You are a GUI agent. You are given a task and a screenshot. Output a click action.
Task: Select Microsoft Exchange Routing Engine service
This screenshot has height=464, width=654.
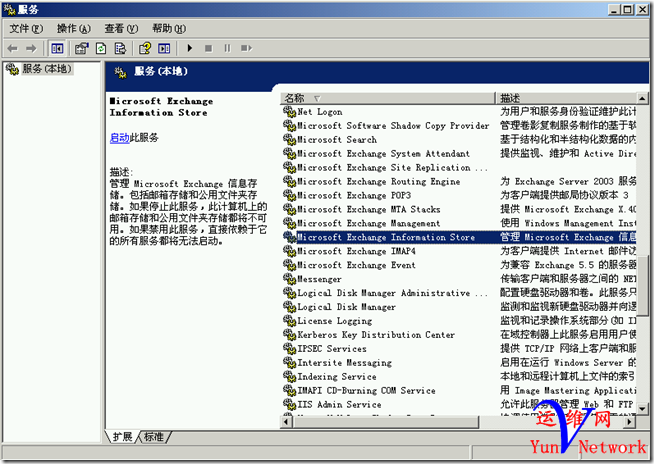coord(459,182)
